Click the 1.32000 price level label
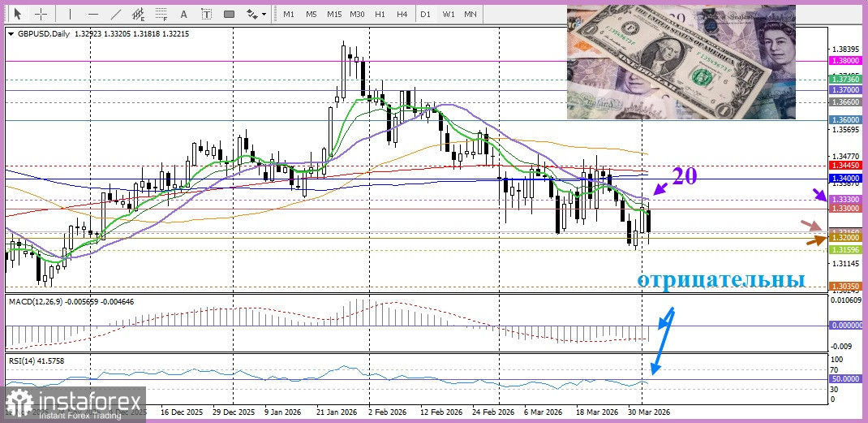The height and width of the screenshot is (423, 868). (844, 237)
